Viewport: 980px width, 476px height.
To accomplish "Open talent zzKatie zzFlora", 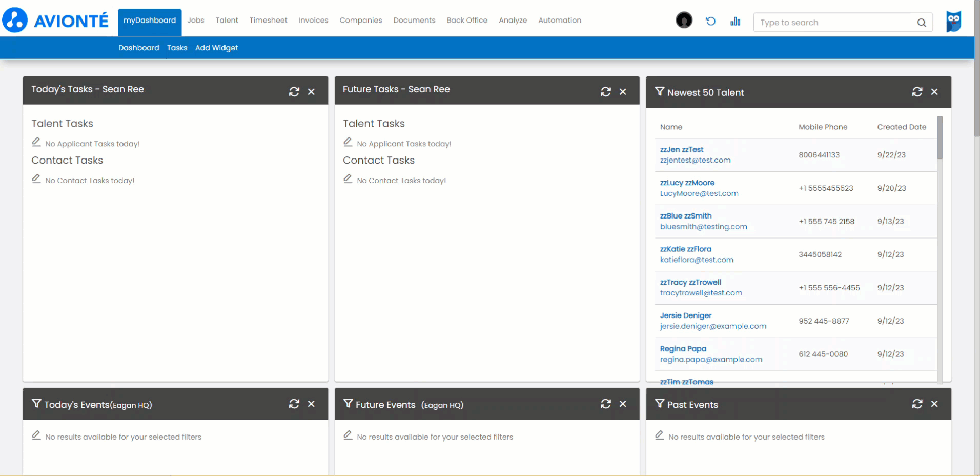I will coord(686,249).
